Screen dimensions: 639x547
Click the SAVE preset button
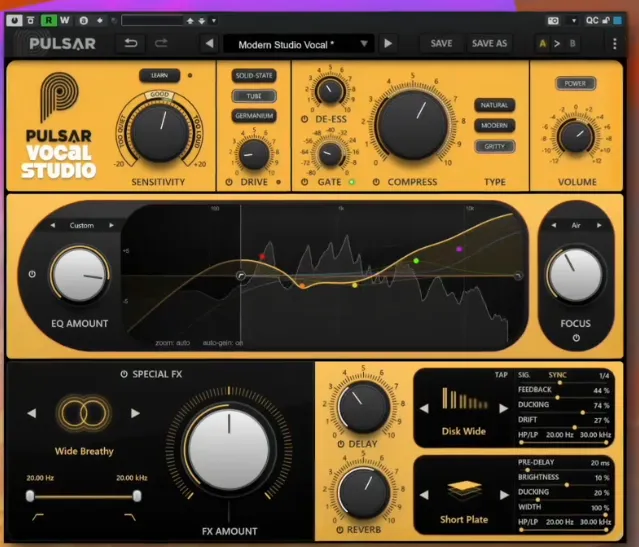click(441, 44)
